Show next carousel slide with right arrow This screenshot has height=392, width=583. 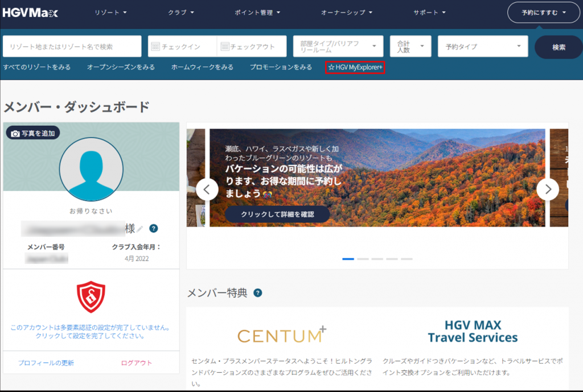tap(548, 189)
